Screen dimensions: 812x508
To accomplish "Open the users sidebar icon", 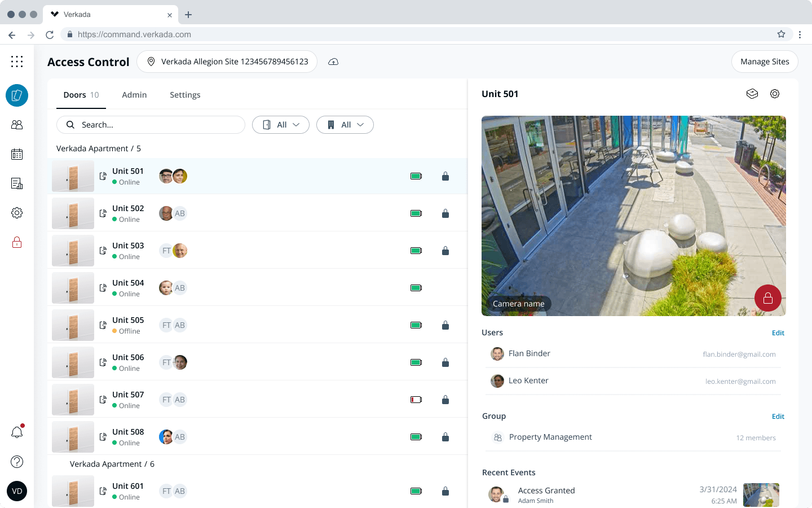I will click(x=17, y=125).
